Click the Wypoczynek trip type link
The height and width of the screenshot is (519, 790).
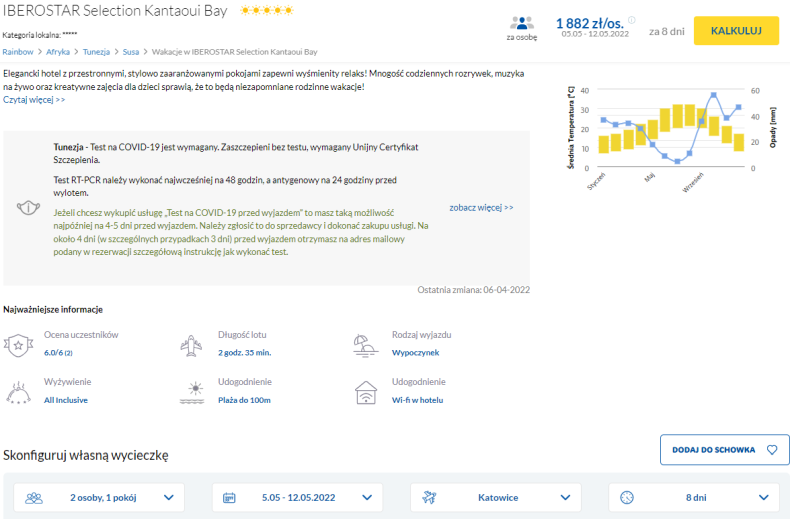point(416,353)
